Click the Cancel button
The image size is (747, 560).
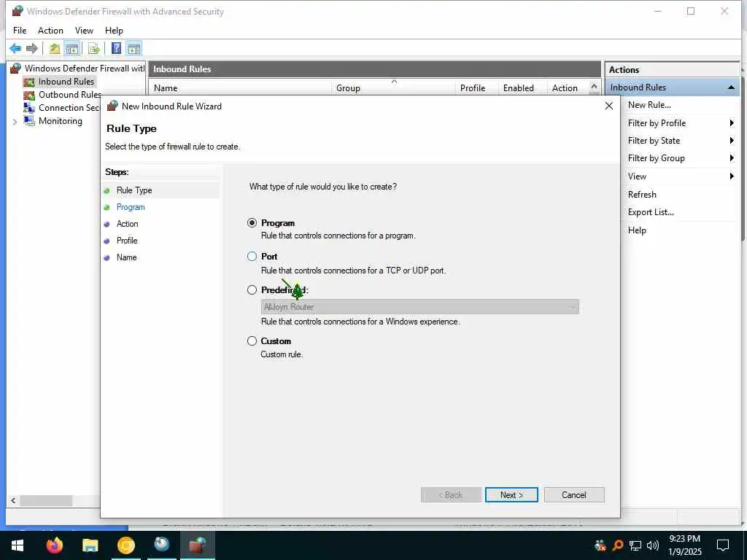click(574, 495)
